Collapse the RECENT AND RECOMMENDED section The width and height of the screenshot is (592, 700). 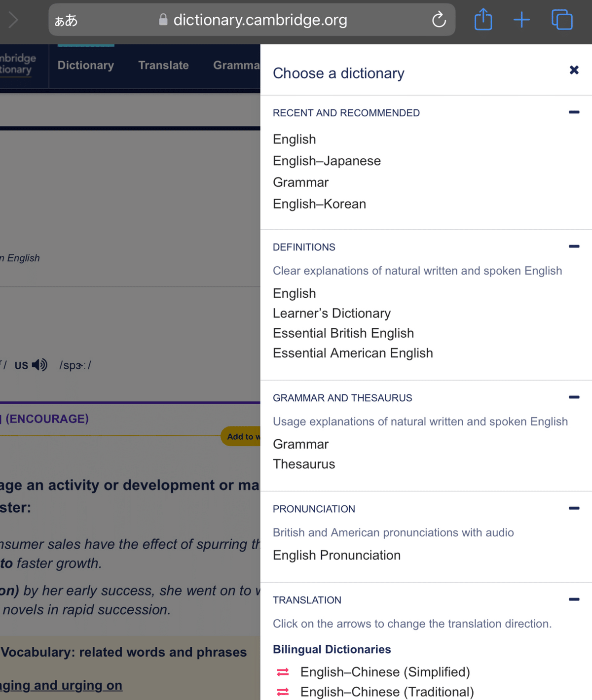point(574,112)
